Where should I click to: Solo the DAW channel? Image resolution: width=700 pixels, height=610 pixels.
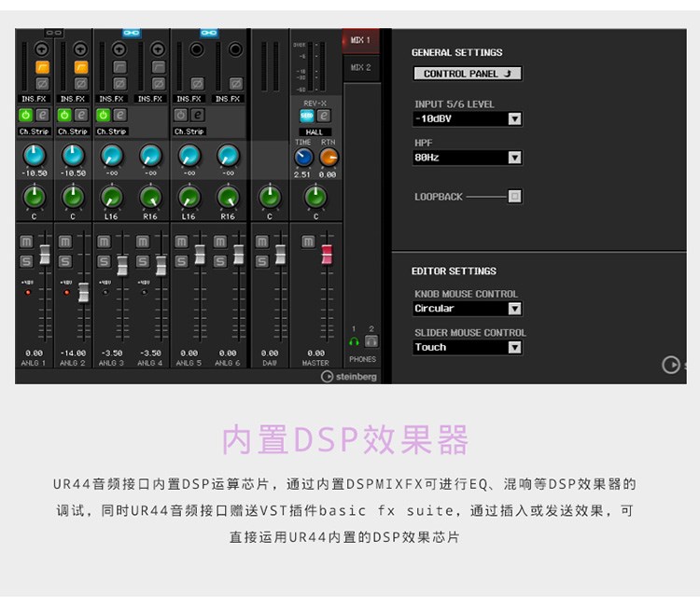click(262, 261)
